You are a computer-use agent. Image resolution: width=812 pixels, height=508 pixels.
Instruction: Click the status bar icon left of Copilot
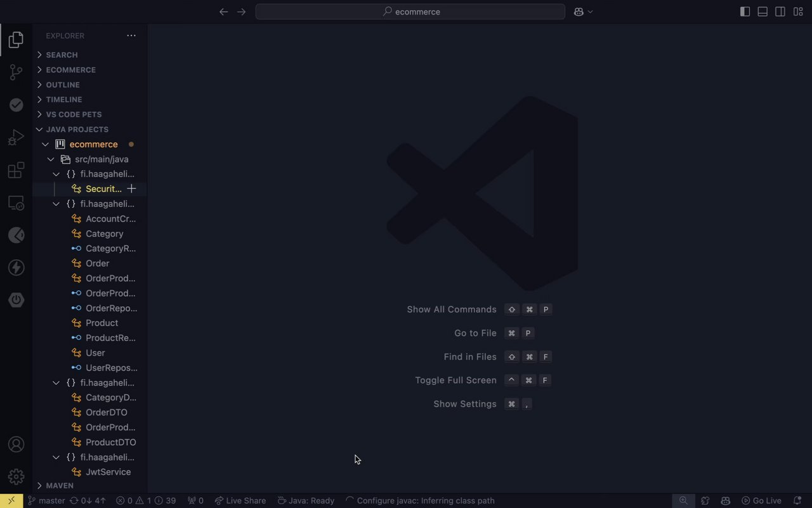pos(705,500)
